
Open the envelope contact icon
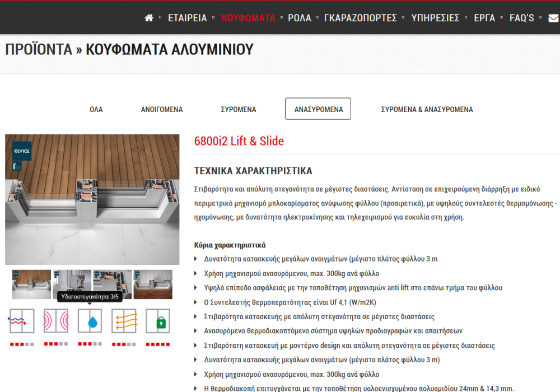554,18
